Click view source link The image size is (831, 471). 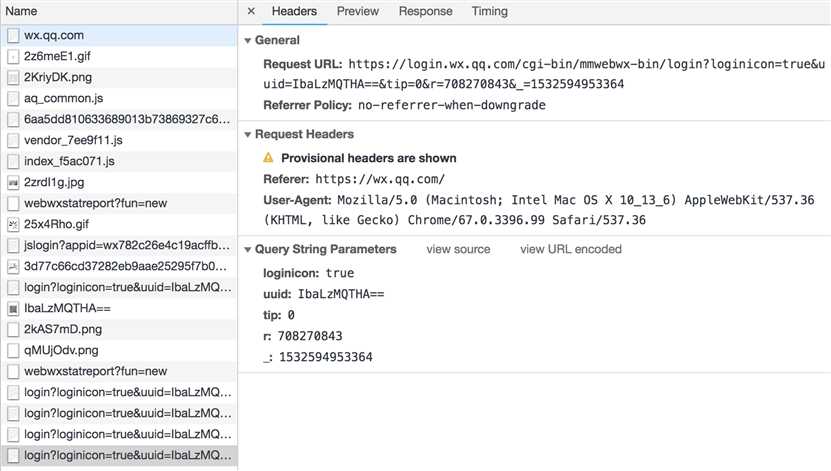point(458,249)
